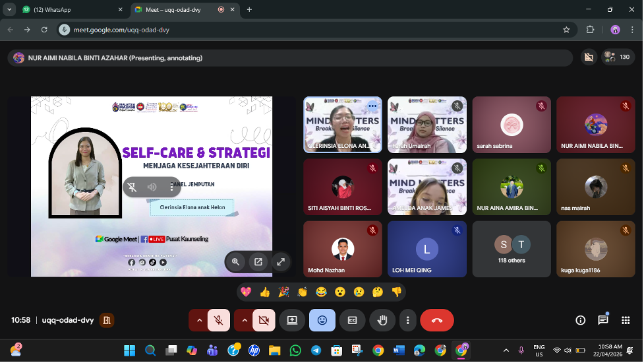Expand video settings arrow beside camera
Screen dimensions: 644x363
(244, 320)
